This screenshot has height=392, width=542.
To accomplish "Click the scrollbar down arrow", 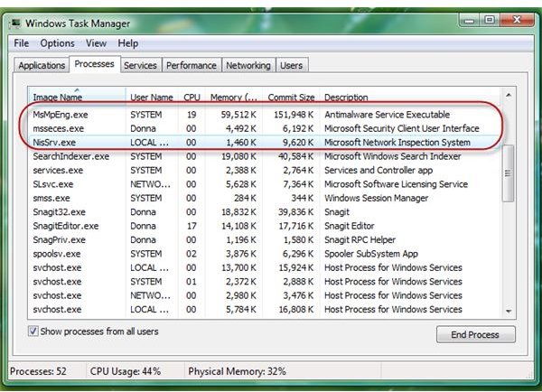I will pyautogui.click(x=508, y=311).
